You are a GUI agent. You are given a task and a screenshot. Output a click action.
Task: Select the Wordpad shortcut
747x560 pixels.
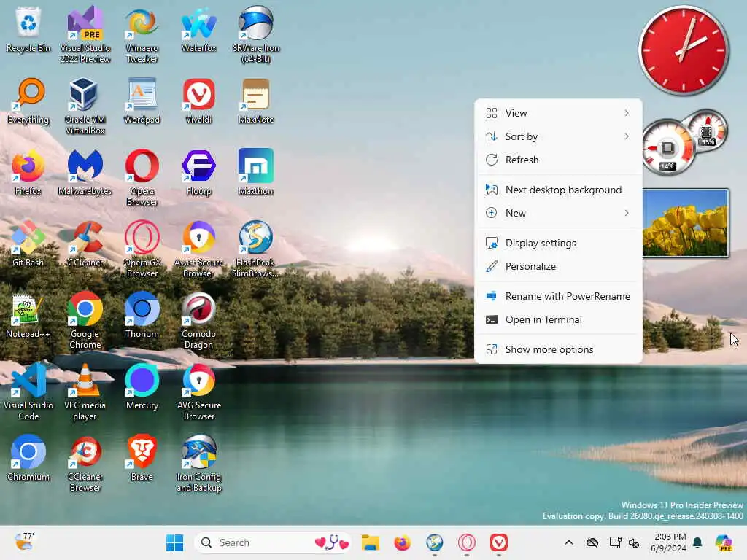click(142, 101)
